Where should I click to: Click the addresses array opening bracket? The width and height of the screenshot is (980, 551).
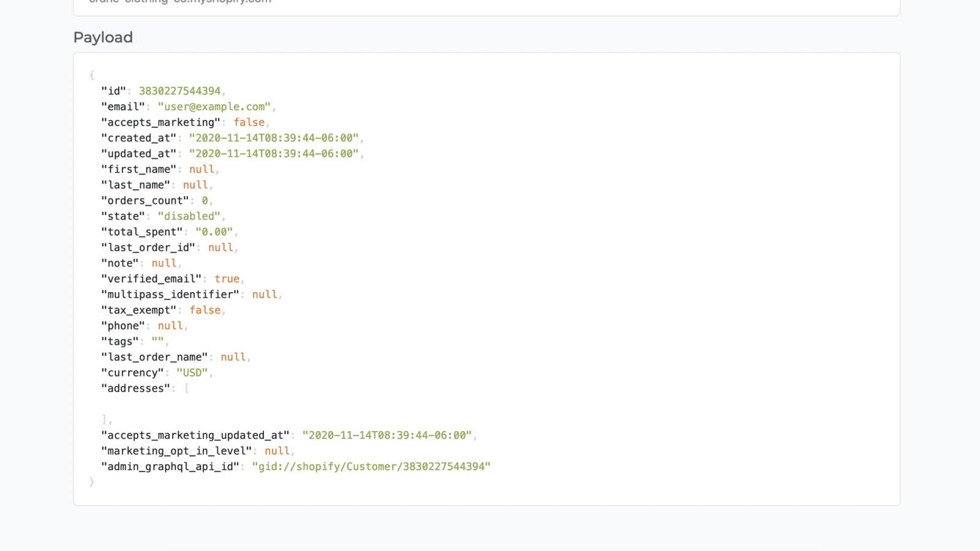187,388
